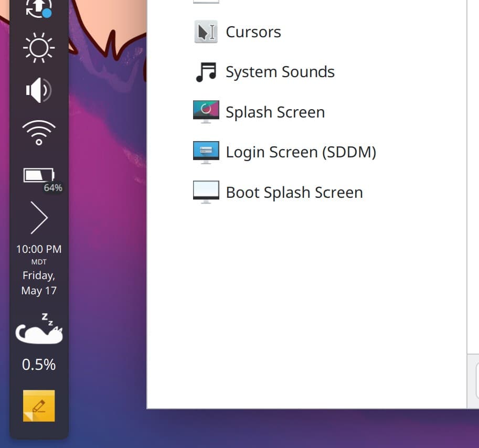Viewport: 479px width, 448px height.
Task: Click the 0.5% CPU usage reading
Action: pos(39,364)
